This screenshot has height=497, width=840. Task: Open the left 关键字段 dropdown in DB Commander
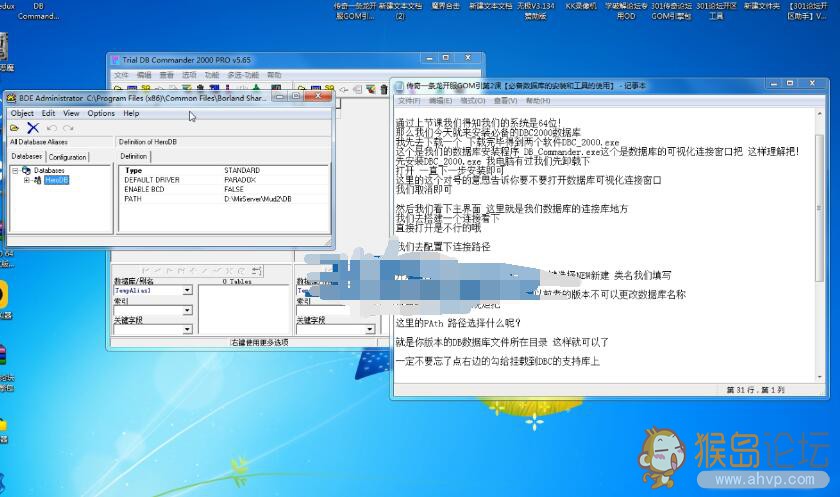point(188,329)
